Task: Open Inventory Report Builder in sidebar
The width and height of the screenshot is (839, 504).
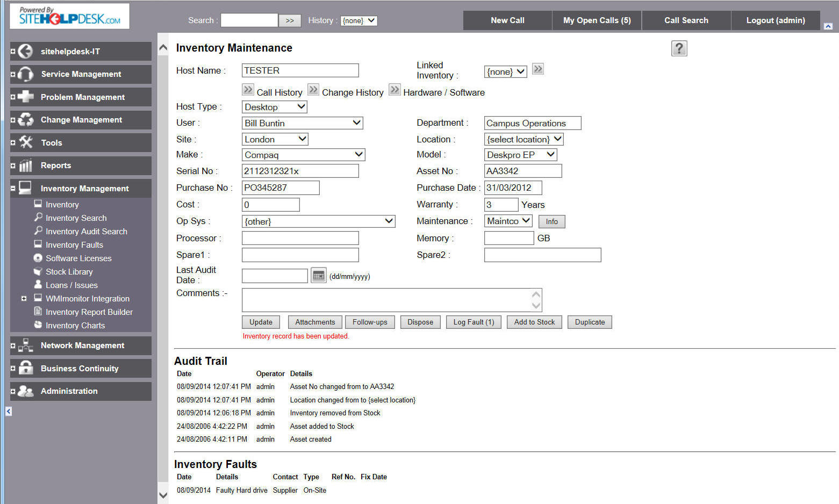Action: (89, 312)
